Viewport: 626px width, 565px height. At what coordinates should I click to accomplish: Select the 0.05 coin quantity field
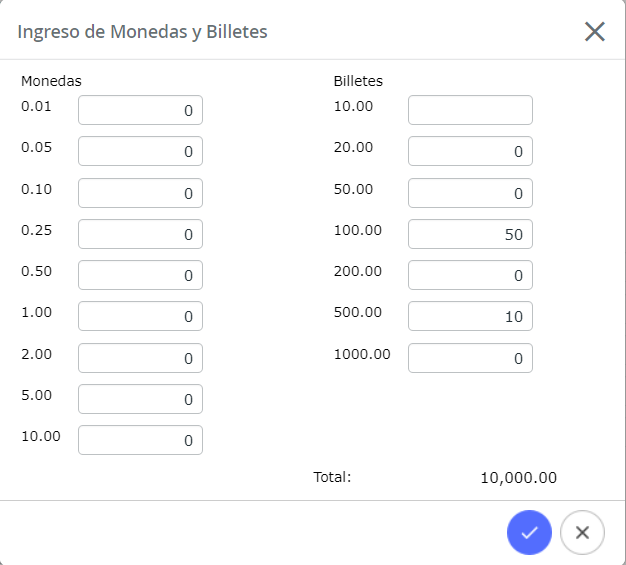tap(141, 151)
